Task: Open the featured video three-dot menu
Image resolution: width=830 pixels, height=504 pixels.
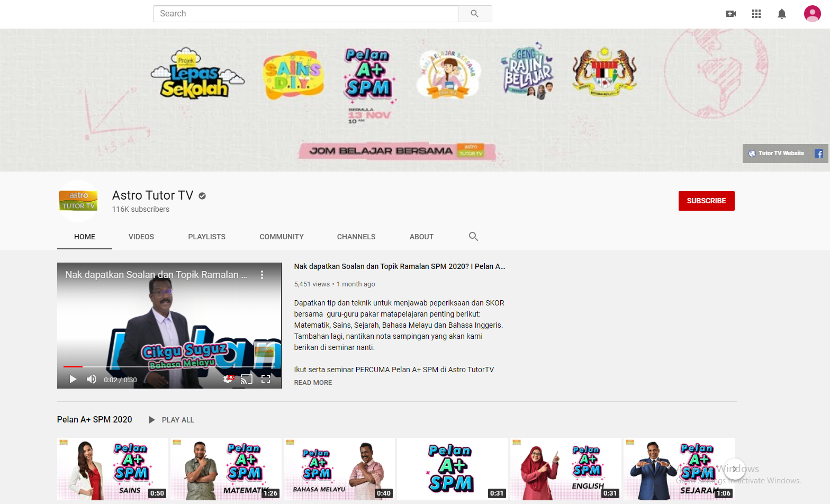Action: (261, 275)
